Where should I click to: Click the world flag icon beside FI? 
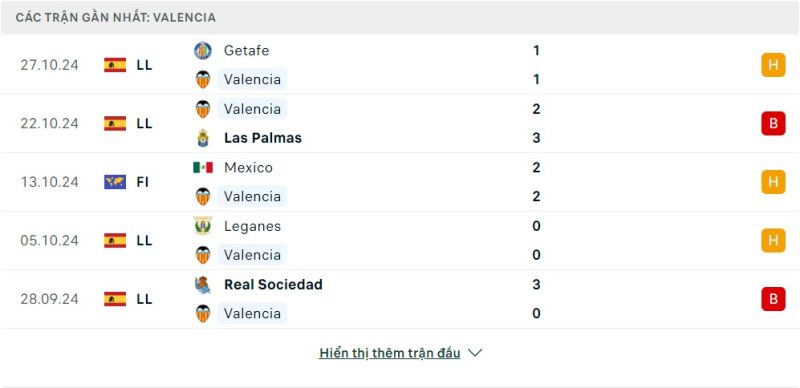pos(115,182)
